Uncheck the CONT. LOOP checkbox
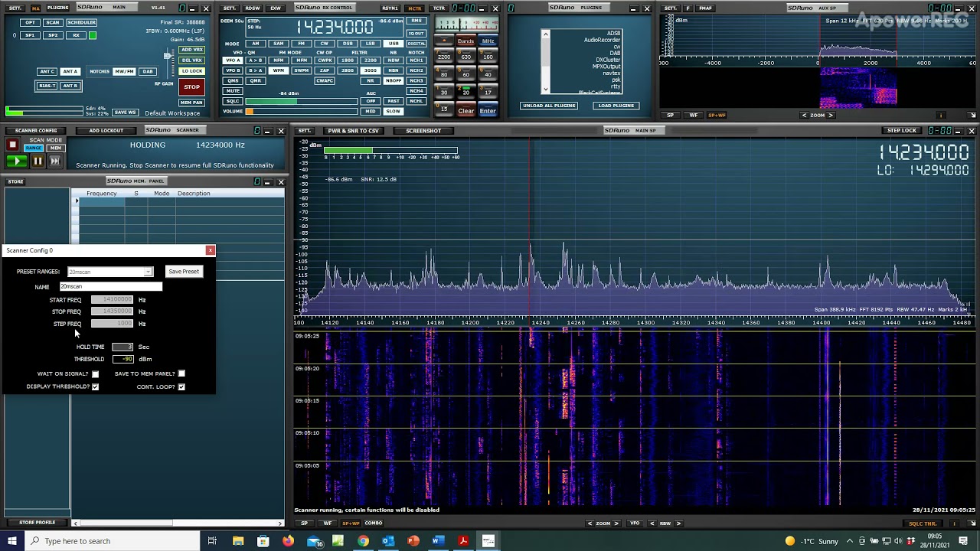The height and width of the screenshot is (551, 980). pos(181,386)
